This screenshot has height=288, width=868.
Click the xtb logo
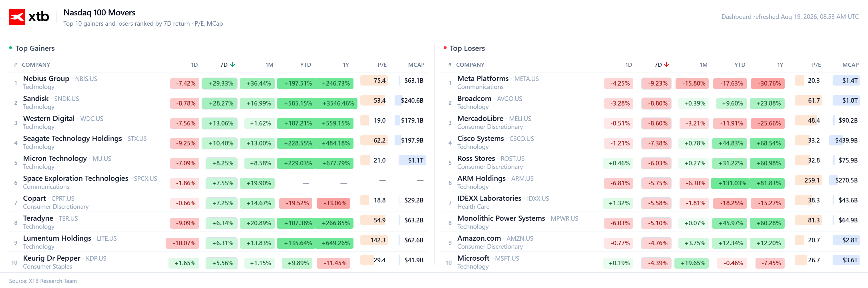tap(29, 17)
